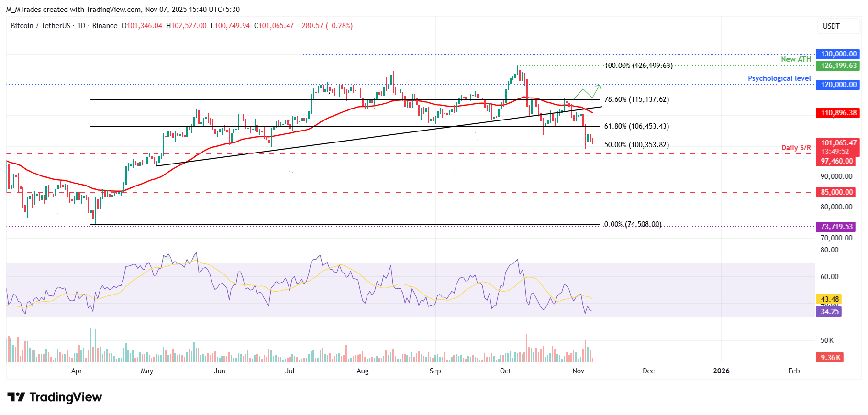
Task: Select the 78.60% Fibonacci level label
Action: 636,99
